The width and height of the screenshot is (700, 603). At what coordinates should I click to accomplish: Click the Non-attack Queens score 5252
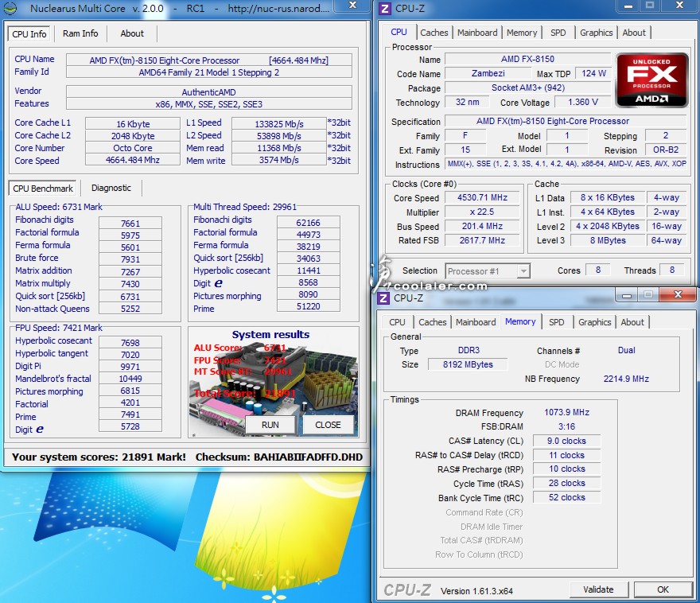point(130,309)
